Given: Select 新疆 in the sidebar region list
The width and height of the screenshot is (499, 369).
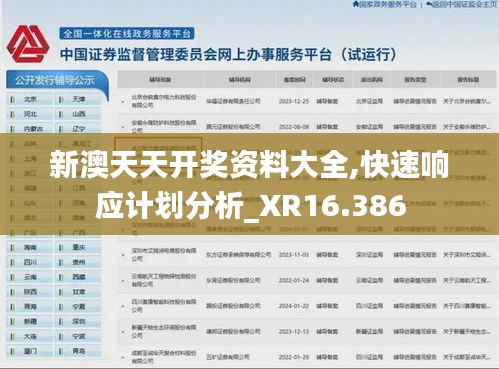Looking at the screenshot, I should 30,322.
